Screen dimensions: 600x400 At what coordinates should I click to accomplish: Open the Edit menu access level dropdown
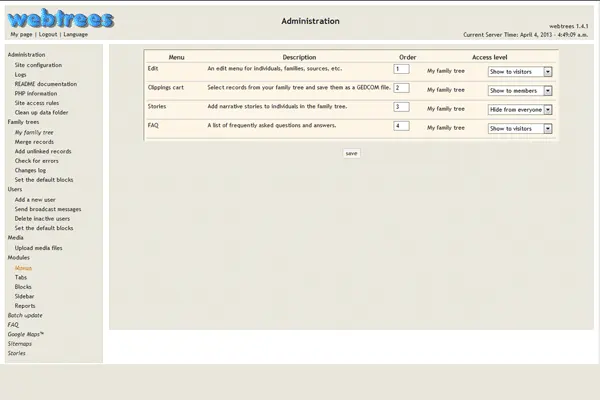(520, 72)
